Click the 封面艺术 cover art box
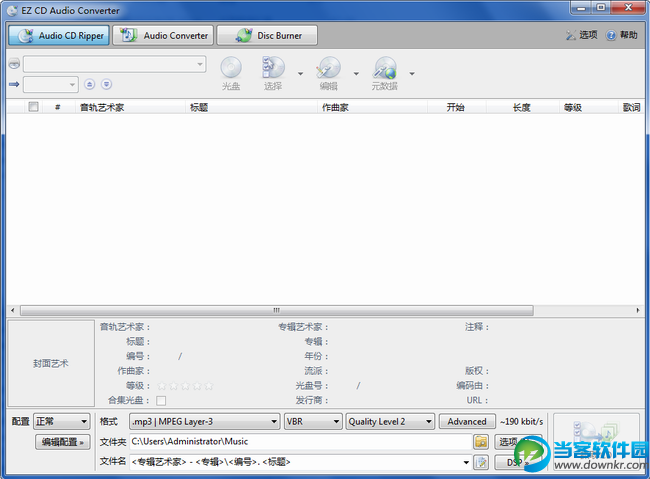The image size is (650, 479). point(51,363)
